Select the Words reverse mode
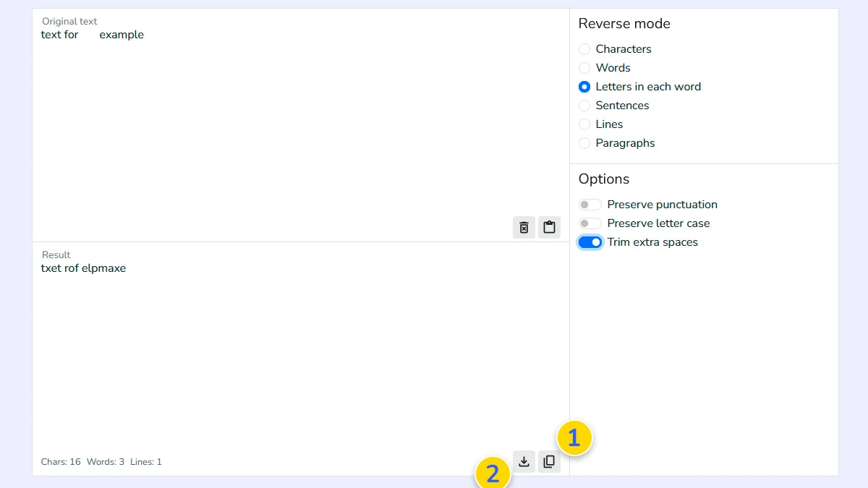868x488 pixels. point(584,67)
